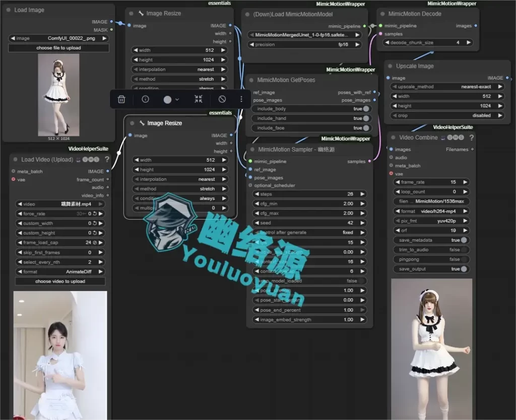Collapse the node using the inward-arrows icon

point(198,99)
